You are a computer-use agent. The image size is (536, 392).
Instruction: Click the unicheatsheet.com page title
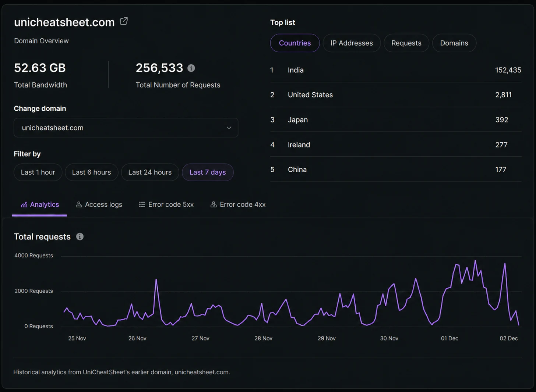pos(64,22)
